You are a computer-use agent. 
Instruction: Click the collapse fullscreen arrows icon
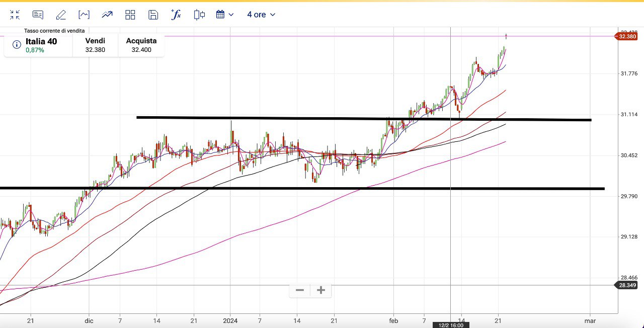click(15, 15)
